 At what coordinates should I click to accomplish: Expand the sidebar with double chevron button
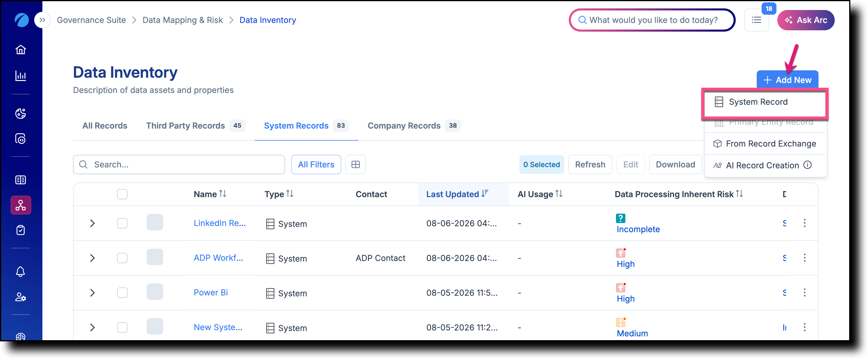pyautogui.click(x=42, y=20)
